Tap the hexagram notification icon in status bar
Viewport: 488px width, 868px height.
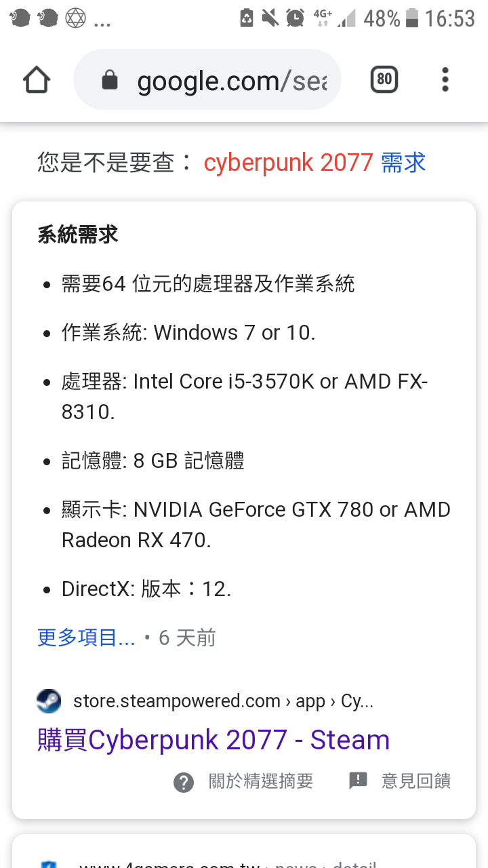click(x=75, y=18)
